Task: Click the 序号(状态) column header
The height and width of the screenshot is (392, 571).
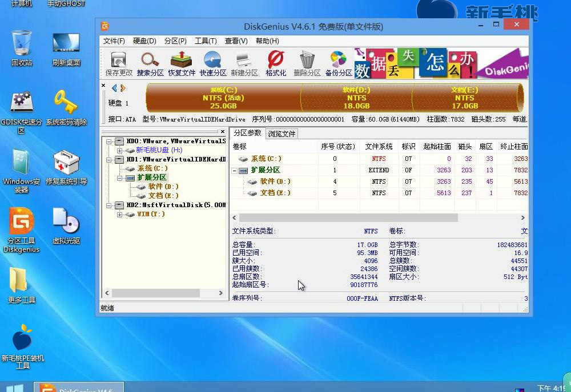Action: [339, 146]
